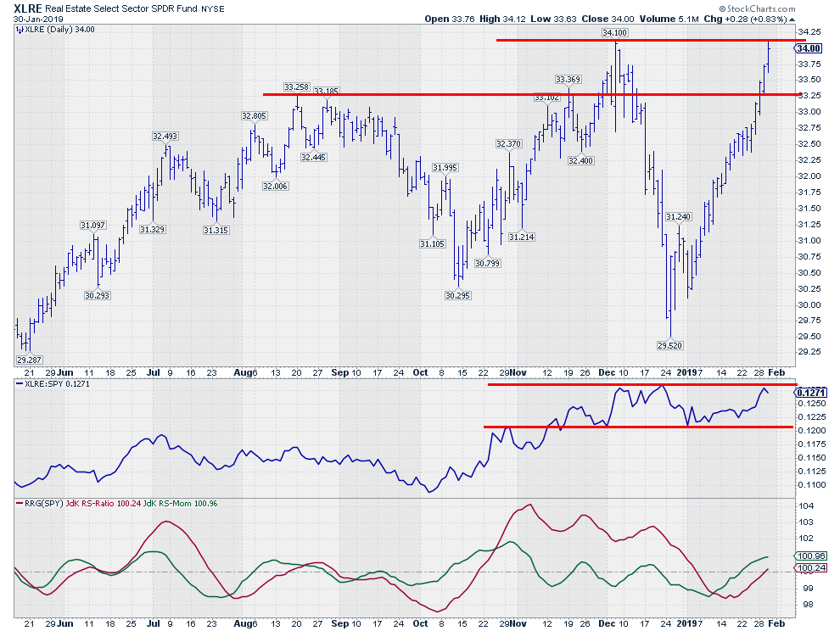Click the 30.799 low label
Image resolution: width=840 pixels, height=631 pixels.
click(x=488, y=263)
